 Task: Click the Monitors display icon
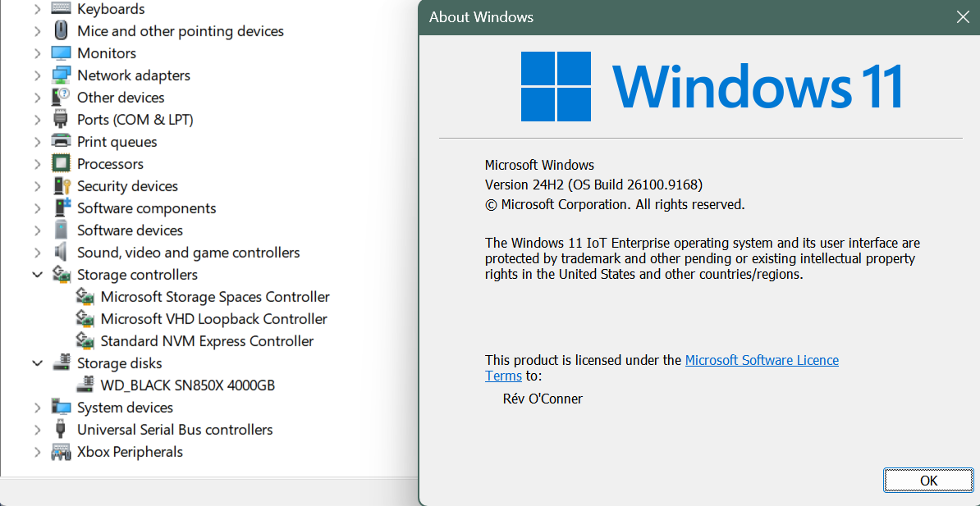click(61, 53)
